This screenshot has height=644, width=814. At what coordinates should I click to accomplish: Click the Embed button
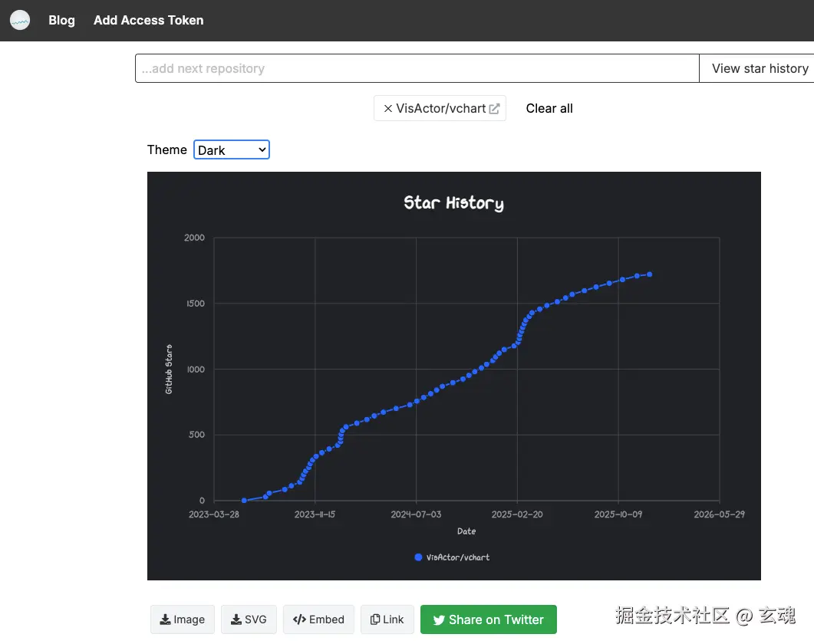(x=318, y=619)
